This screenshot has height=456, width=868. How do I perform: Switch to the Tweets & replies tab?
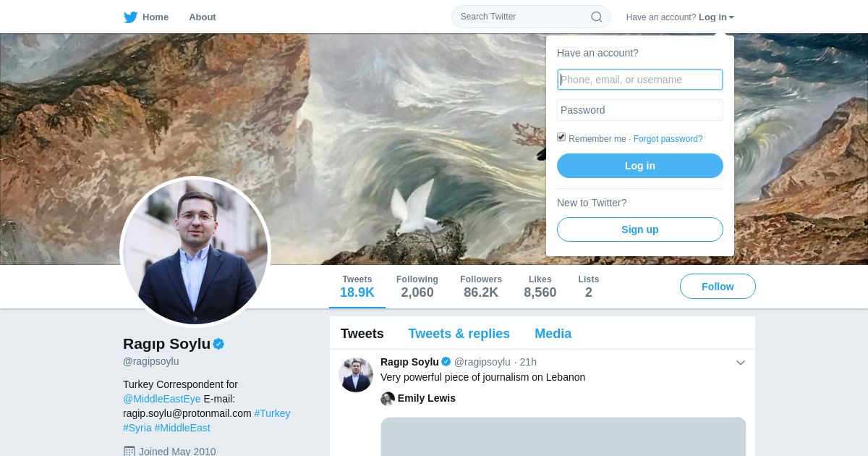click(x=459, y=334)
